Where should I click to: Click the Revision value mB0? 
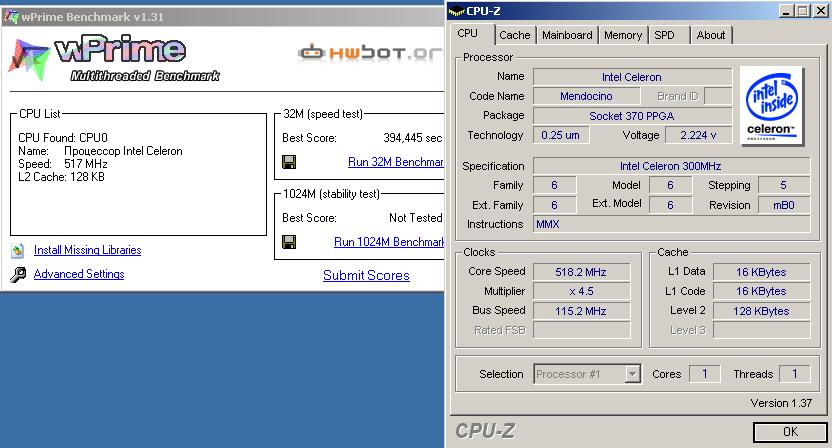[x=784, y=205]
